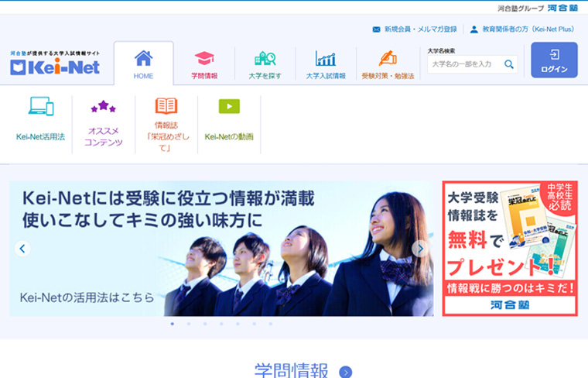Screen dimensions: 588x378
Task: Select the second carousel dot
Action: pos(189,324)
